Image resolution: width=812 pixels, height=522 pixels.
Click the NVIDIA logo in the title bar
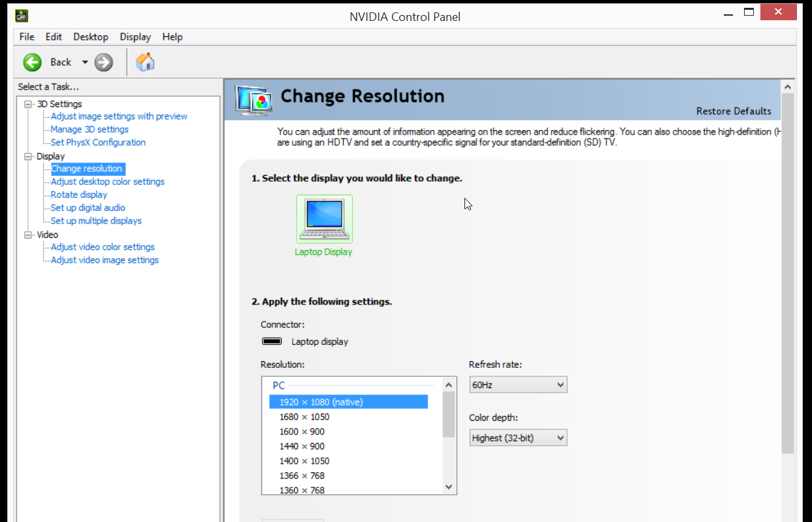coord(22,16)
